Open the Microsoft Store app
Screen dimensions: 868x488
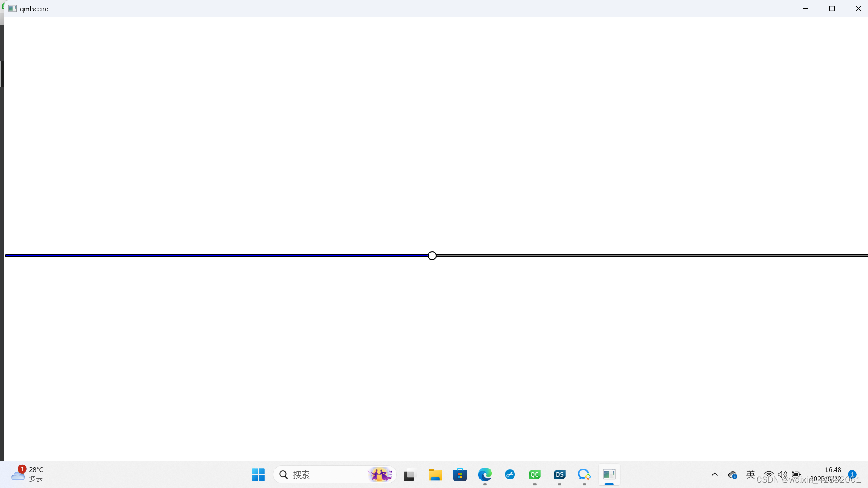(x=460, y=474)
